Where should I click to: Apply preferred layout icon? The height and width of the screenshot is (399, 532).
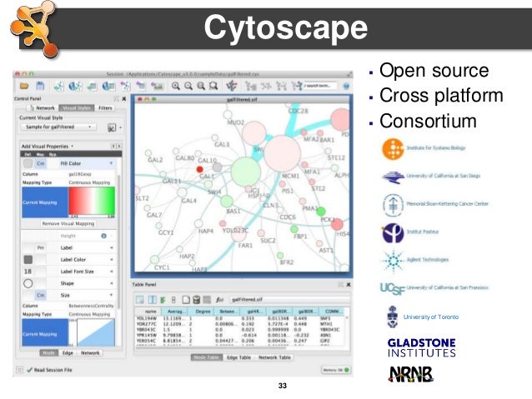(x=232, y=86)
